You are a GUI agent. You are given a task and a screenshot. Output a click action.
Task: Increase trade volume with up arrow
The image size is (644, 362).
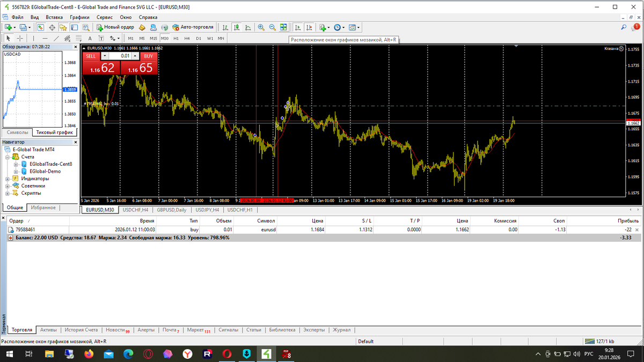click(136, 56)
